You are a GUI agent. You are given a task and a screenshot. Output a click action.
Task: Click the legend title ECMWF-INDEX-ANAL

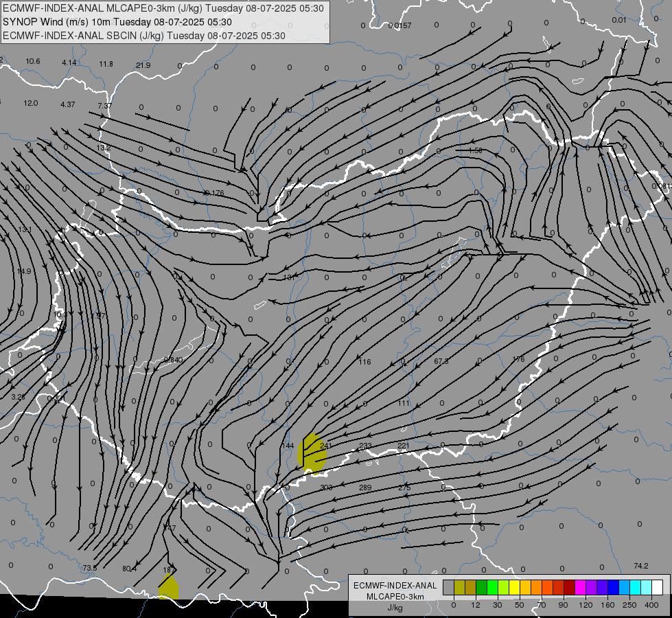point(395,586)
